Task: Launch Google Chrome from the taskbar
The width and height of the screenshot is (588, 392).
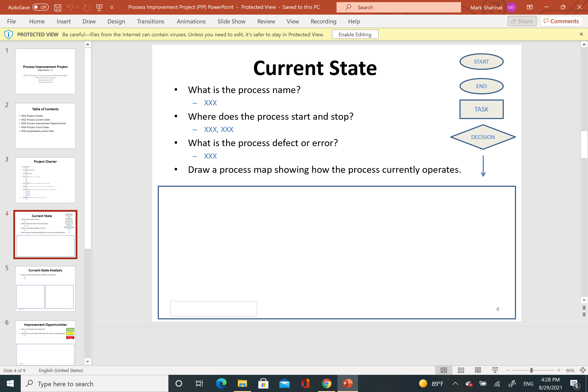Action: (x=327, y=383)
